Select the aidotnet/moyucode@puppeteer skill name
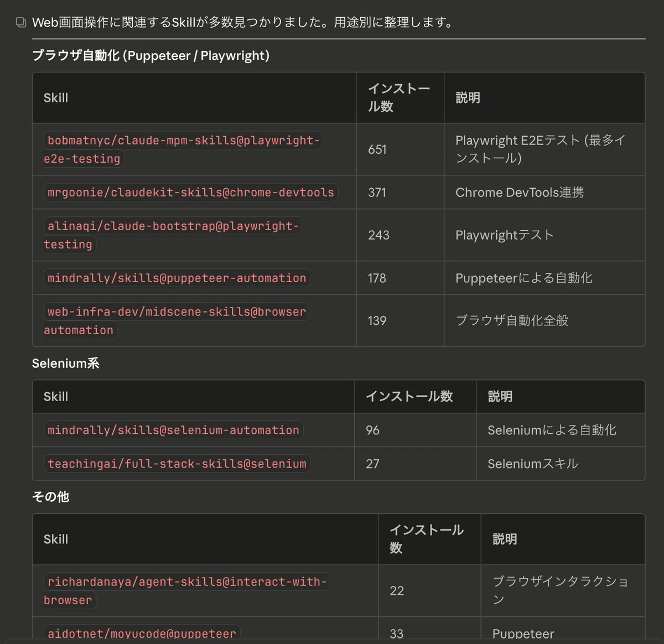The width and height of the screenshot is (664, 644). (x=142, y=634)
